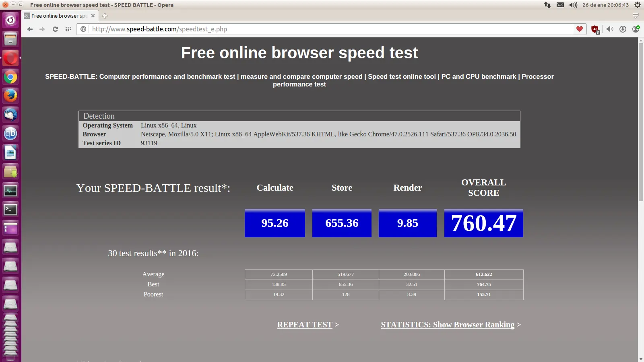The image size is (644, 362).
Task: Open the messaging mail indicator
Action: click(560, 5)
